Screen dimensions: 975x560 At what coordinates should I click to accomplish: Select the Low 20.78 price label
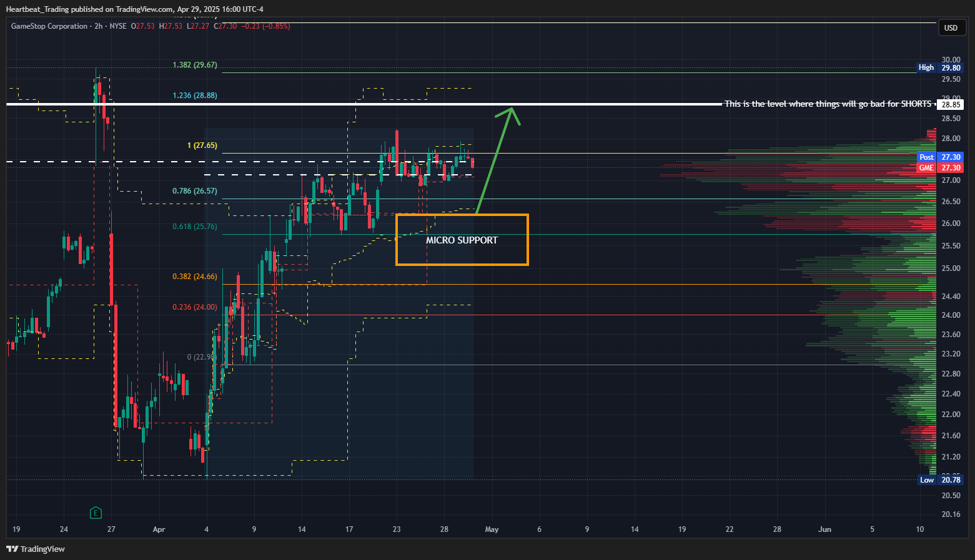coord(940,479)
